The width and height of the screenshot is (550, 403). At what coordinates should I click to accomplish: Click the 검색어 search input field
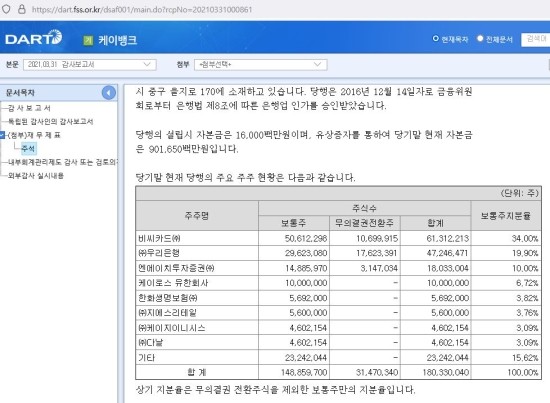point(536,39)
